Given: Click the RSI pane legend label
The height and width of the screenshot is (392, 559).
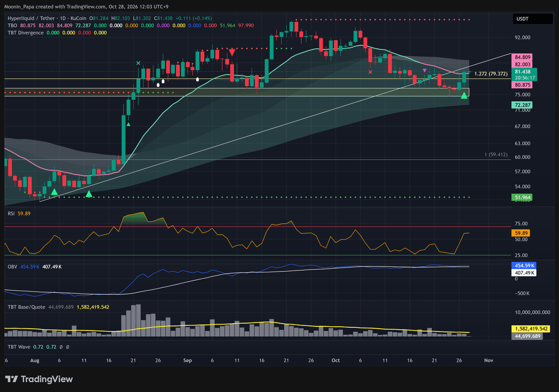Looking at the screenshot, I should click(12, 213).
